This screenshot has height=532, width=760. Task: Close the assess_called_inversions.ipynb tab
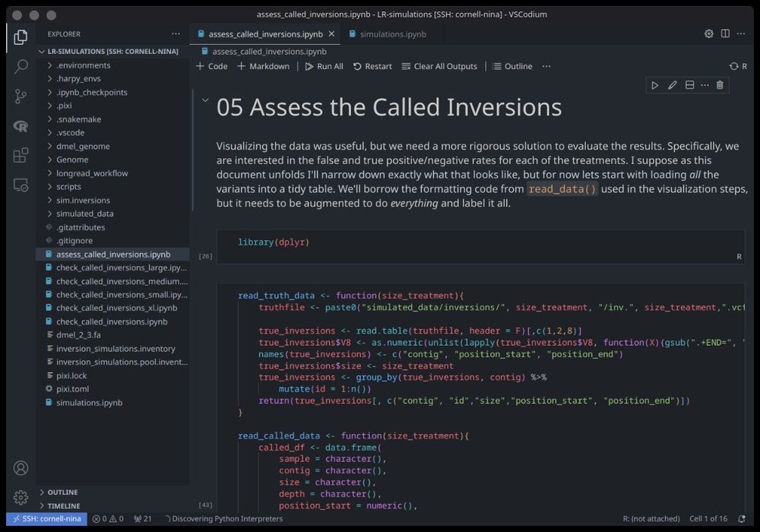pyautogui.click(x=331, y=34)
